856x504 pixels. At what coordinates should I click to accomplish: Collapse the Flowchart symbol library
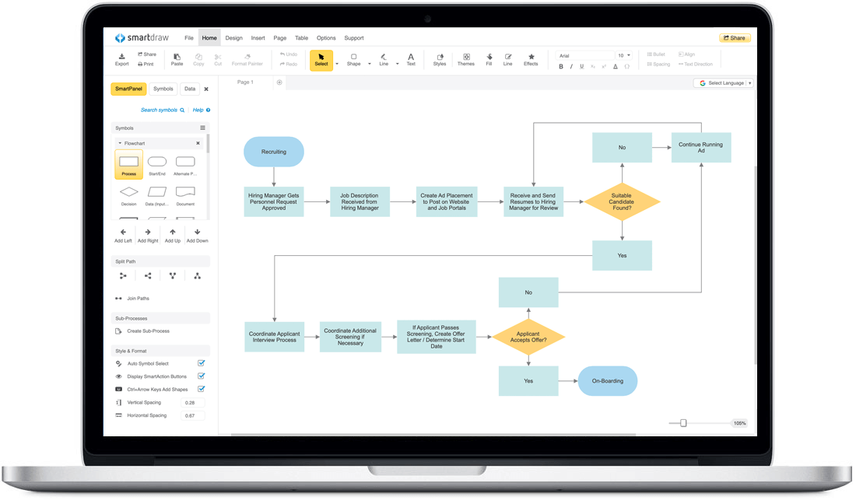click(120, 143)
